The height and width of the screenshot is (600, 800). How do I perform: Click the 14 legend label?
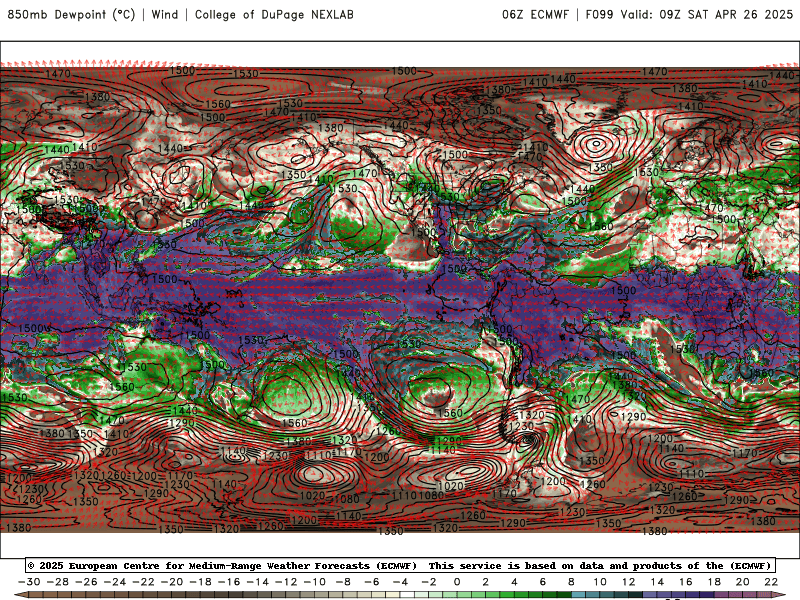pos(657,582)
